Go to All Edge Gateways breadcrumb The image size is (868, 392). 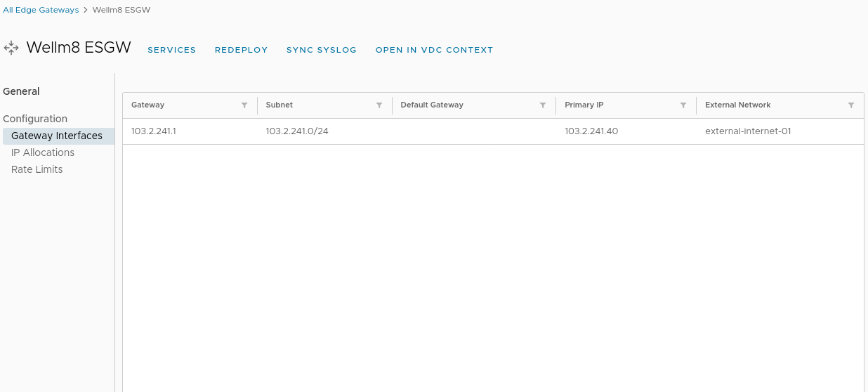[x=41, y=10]
